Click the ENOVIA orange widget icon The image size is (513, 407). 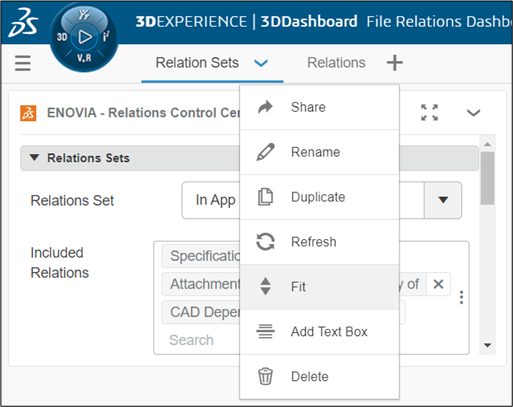pyautogui.click(x=28, y=113)
